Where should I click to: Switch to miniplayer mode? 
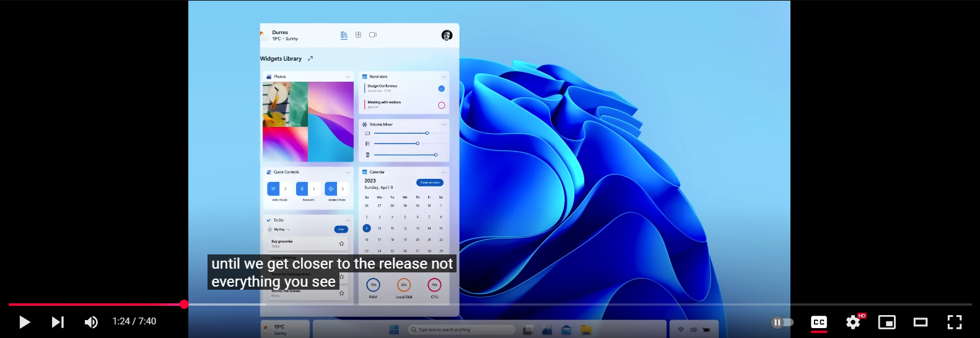(887, 322)
